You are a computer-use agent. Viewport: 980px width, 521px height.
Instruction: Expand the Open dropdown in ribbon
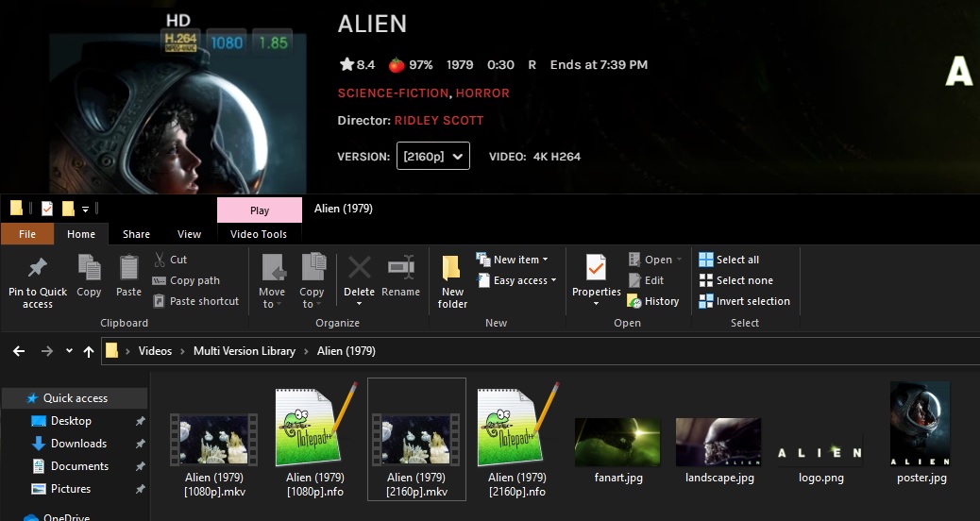[679, 260]
